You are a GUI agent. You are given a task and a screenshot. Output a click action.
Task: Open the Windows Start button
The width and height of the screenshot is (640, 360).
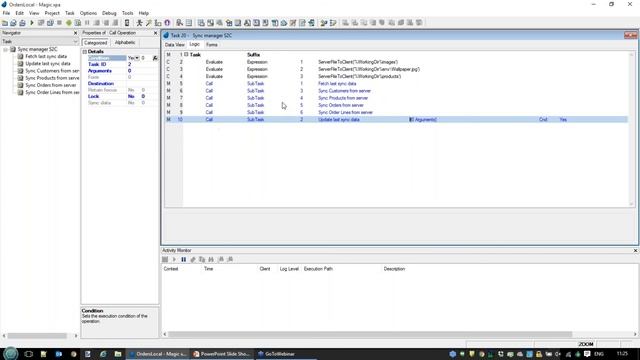point(11,354)
